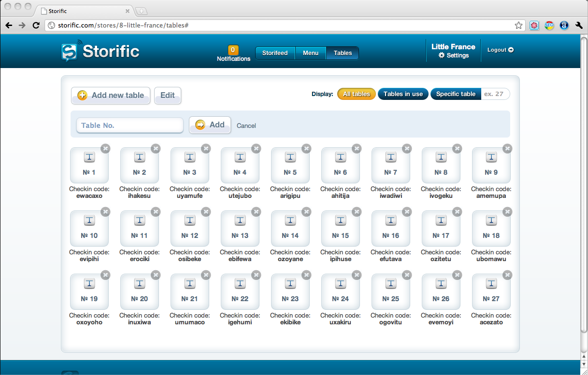The image size is (588, 375).
Task: Click the Cancel link
Action: [246, 125]
